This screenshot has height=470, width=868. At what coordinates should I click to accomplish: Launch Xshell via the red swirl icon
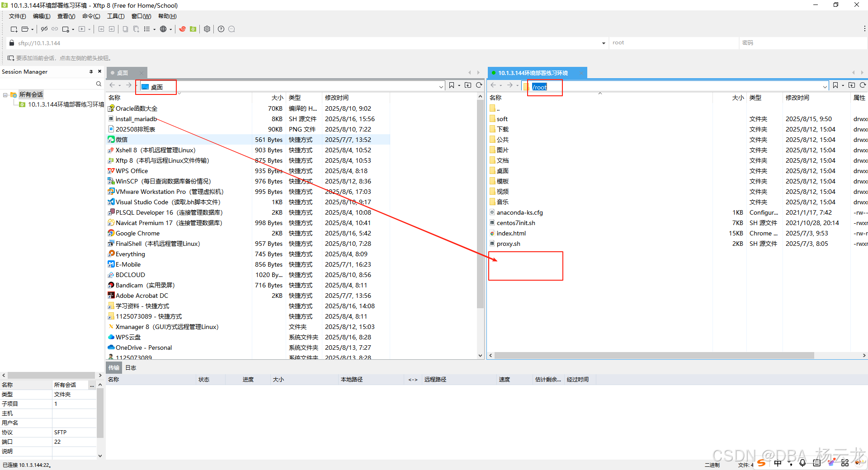coord(183,29)
